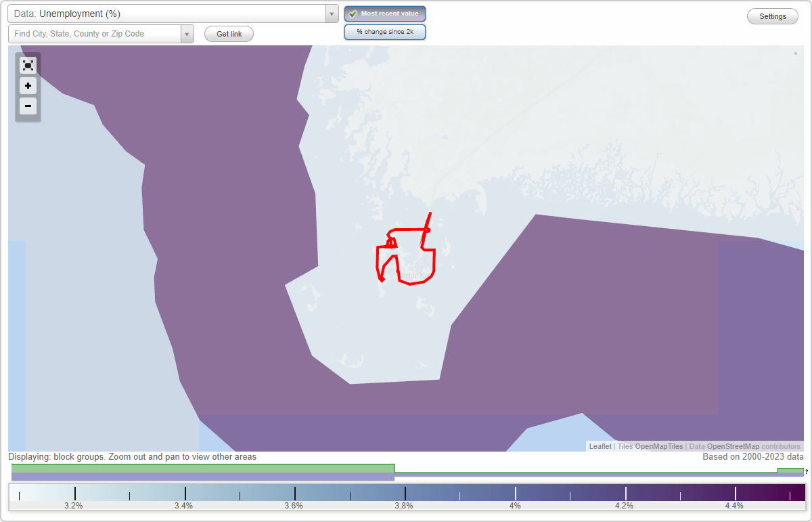Open the Leaflet attribution link
The width and height of the screenshot is (812, 522).
coord(600,446)
